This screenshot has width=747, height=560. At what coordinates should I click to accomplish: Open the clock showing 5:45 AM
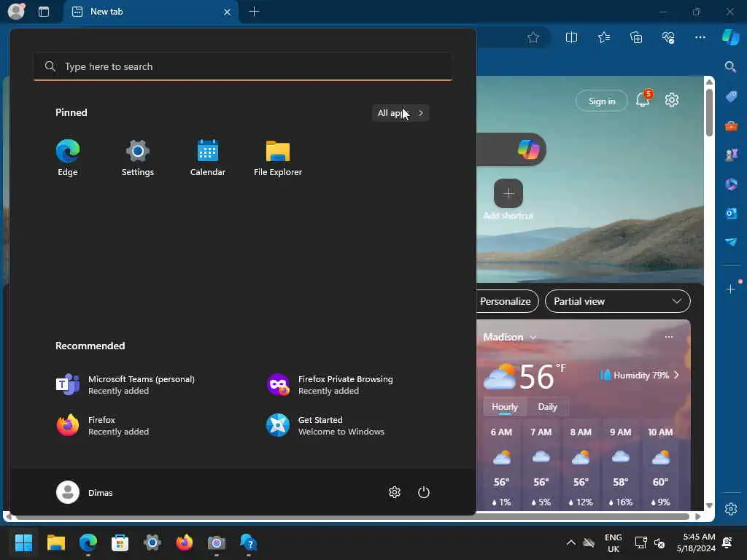pyautogui.click(x=696, y=542)
